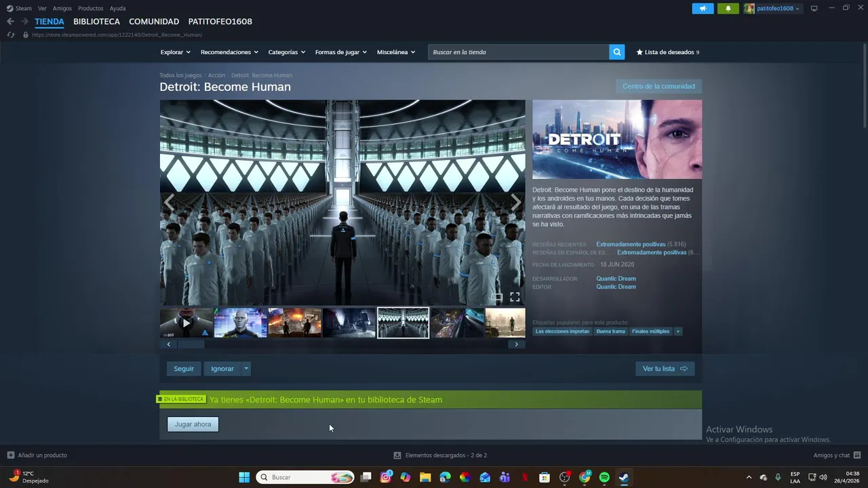Enter fullscreen on the screenshot viewer

(515, 297)
